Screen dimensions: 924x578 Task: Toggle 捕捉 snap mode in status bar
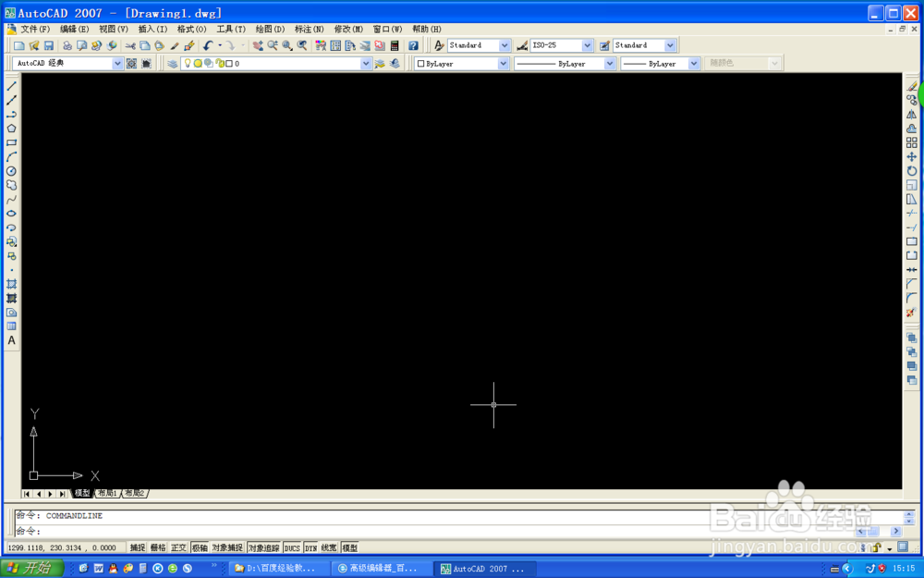click(x=138, y=547)
